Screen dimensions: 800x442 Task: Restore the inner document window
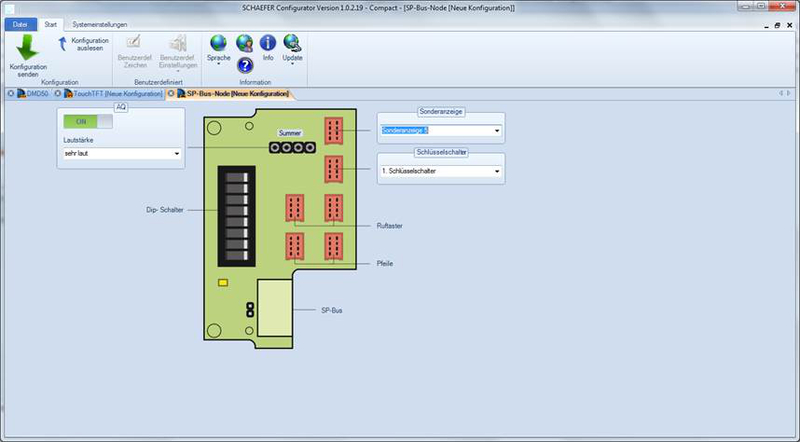click(x=777, y=25)
